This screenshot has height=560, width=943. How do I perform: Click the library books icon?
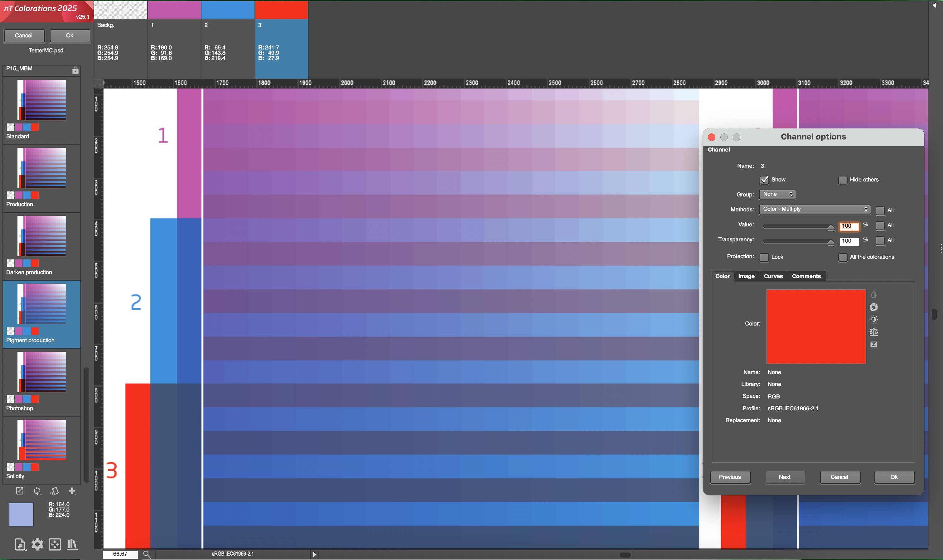tap(72, 544)
